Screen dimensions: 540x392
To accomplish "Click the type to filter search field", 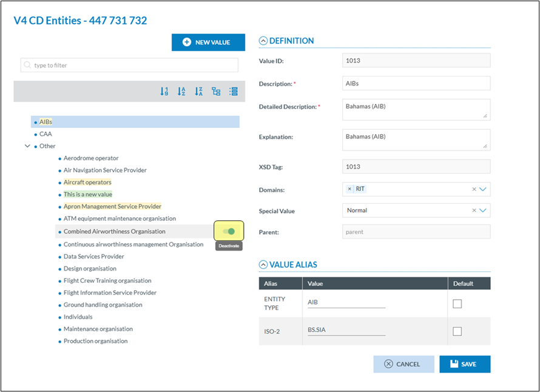I will [x=129, y=66].
